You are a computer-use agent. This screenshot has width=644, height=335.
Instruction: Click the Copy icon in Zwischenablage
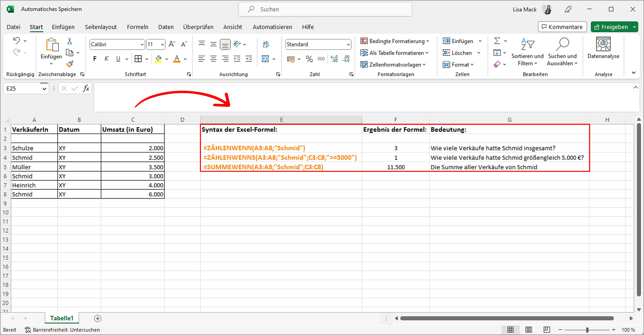(70, 52)
